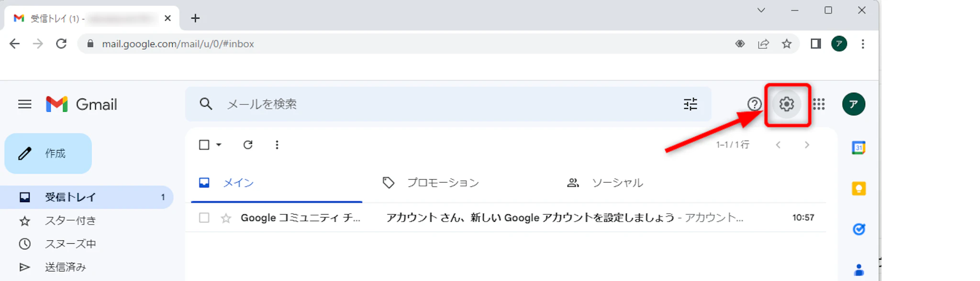
Task: Toggle the main menu hamburger icon
Action: click(x=25, y=104)
